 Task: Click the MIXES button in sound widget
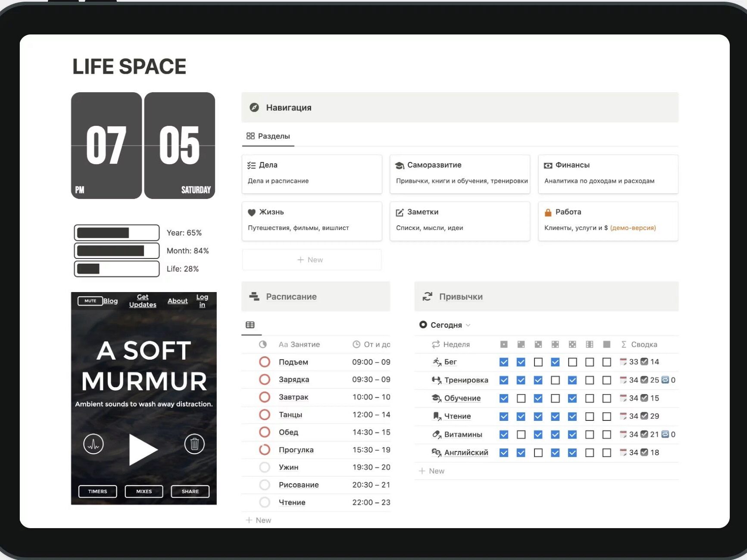click(x=144, y=491)
